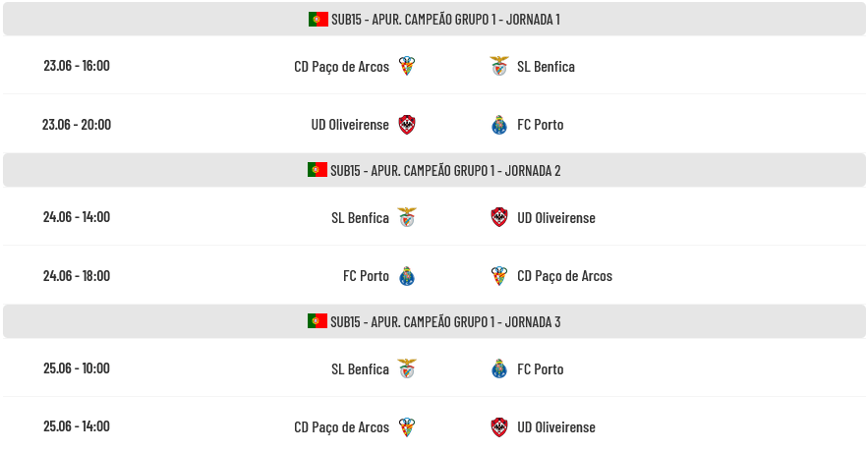The width and height of the screenshot is (868, 452).
Task: Open the Jornada 3 group header
Action: point(434,321)
